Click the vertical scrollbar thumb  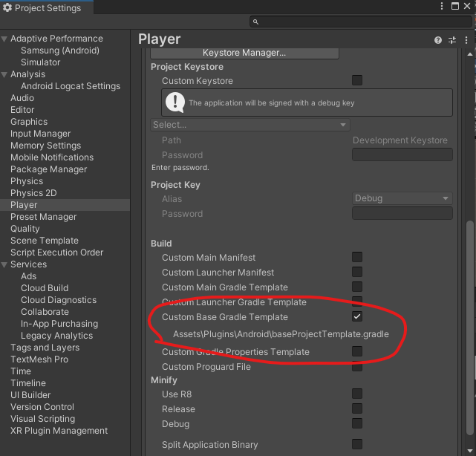pos(469,326)
